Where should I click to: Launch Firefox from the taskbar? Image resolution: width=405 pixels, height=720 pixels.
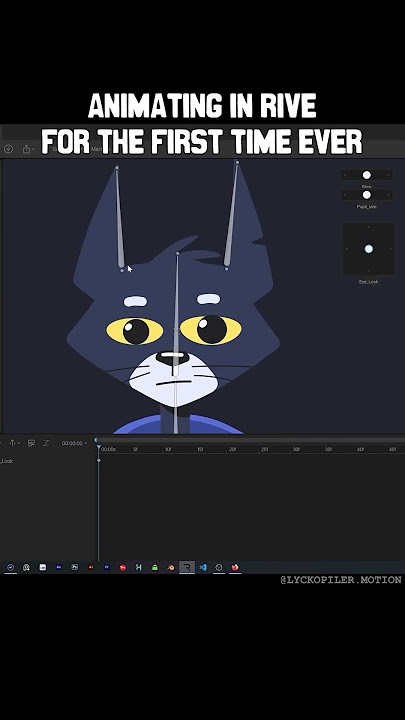point(235,568)
